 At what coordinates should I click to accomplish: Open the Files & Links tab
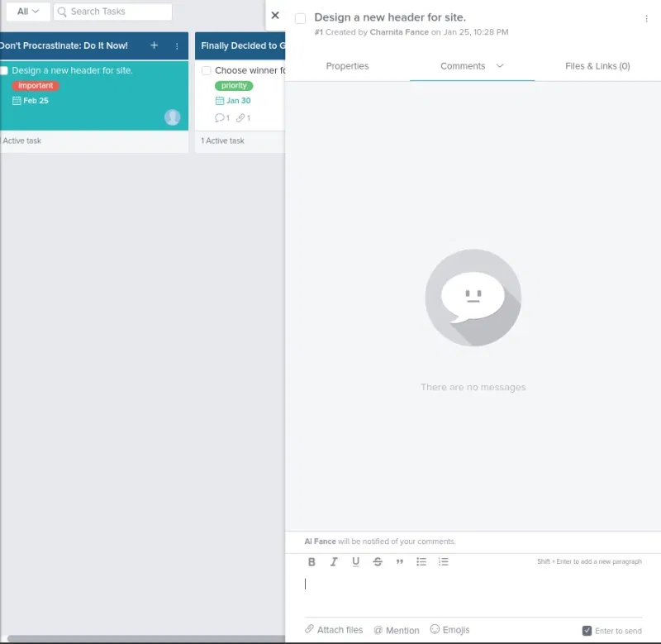[x=597, y=66]
